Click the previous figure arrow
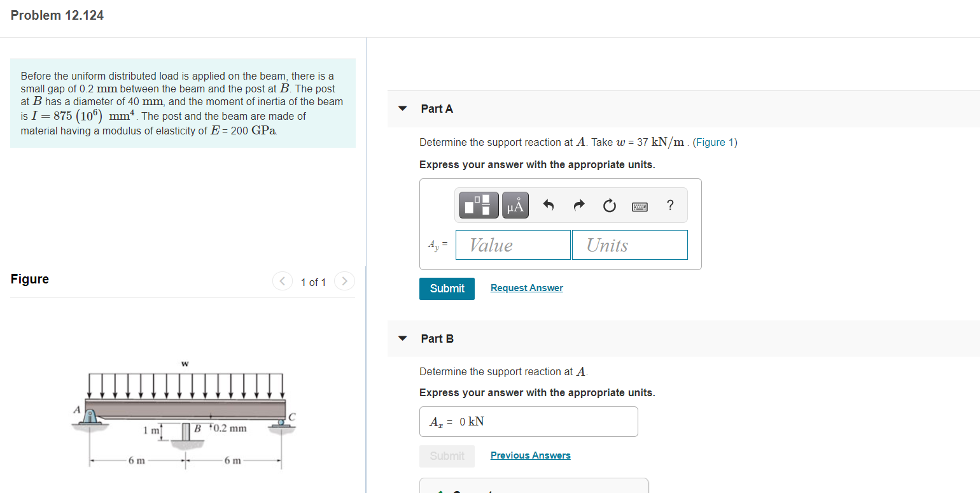980x493 pixels. [x=282, y=281]
